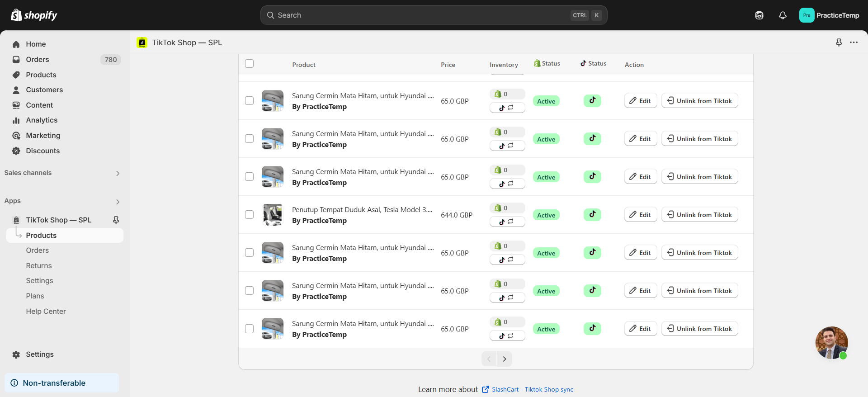
Task: Unlink Penutup Tempat Duduk from Tiktok
Action: coord(700,215)
